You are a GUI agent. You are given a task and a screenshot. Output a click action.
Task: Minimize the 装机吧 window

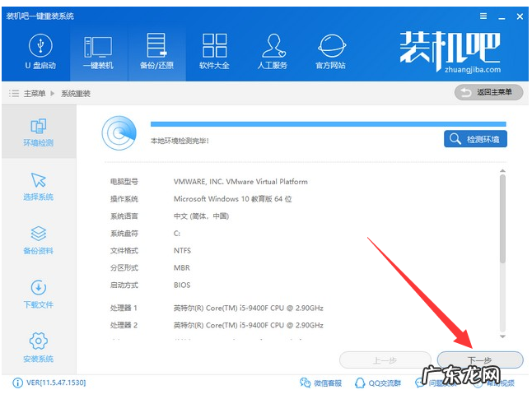pos(502,17)
